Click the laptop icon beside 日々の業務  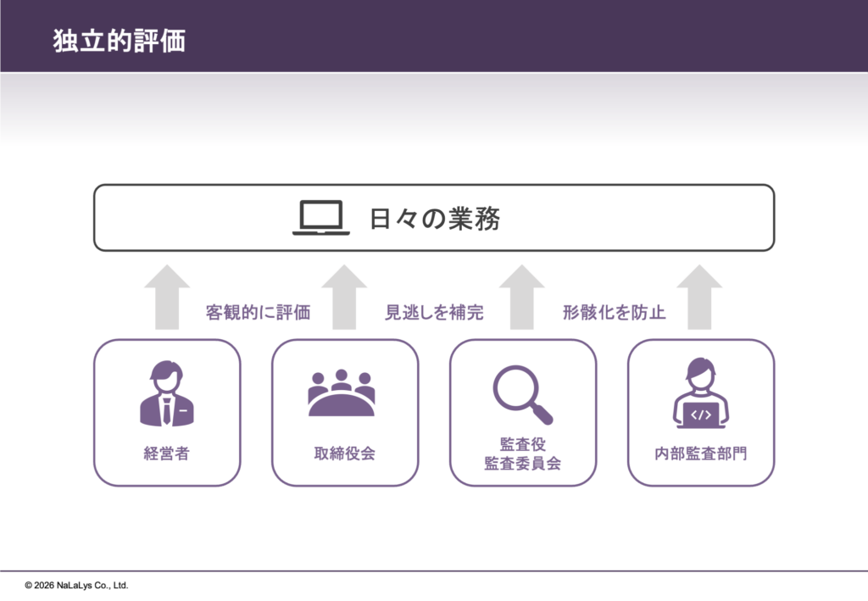click(x=321, y=218)
